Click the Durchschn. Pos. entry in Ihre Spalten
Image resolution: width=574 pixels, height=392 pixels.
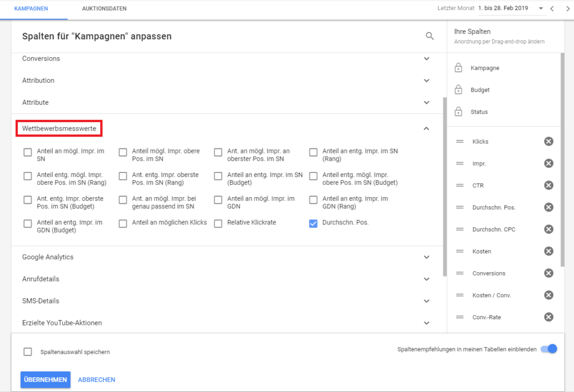coord(494,207)
